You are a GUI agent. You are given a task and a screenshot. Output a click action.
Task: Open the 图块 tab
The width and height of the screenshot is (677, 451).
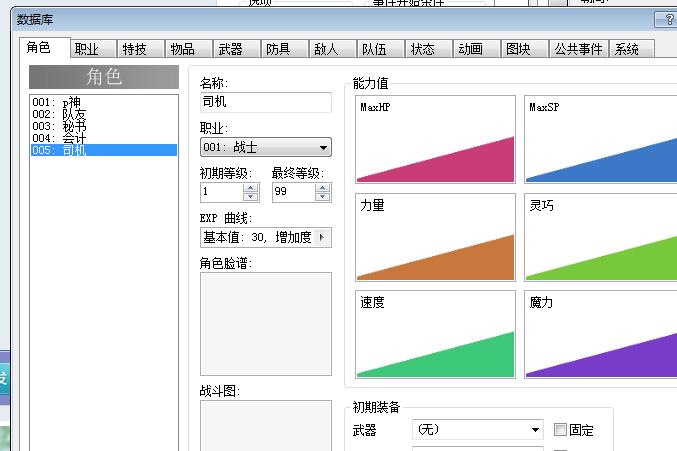[x=525, y=49]
